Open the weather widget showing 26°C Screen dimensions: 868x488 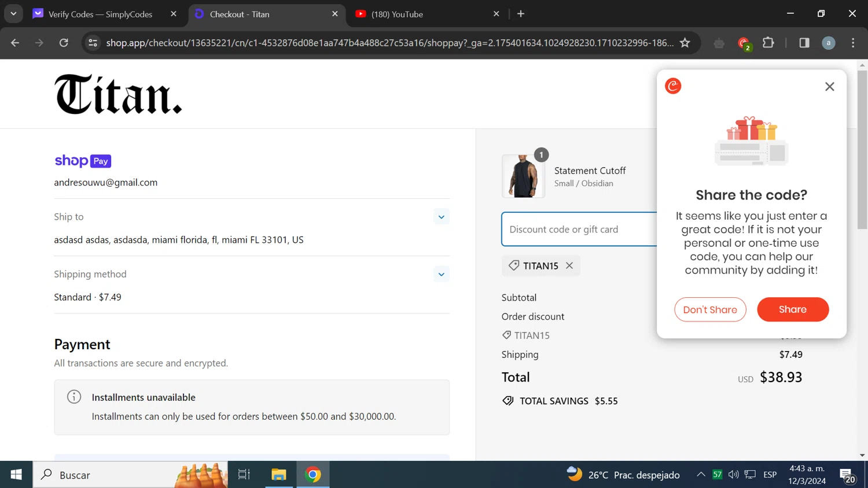coord(623,475)
